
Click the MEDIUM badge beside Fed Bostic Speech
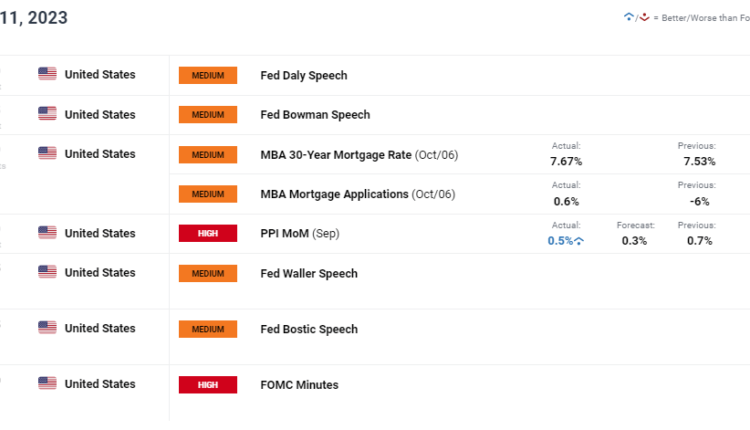(208, 329)
